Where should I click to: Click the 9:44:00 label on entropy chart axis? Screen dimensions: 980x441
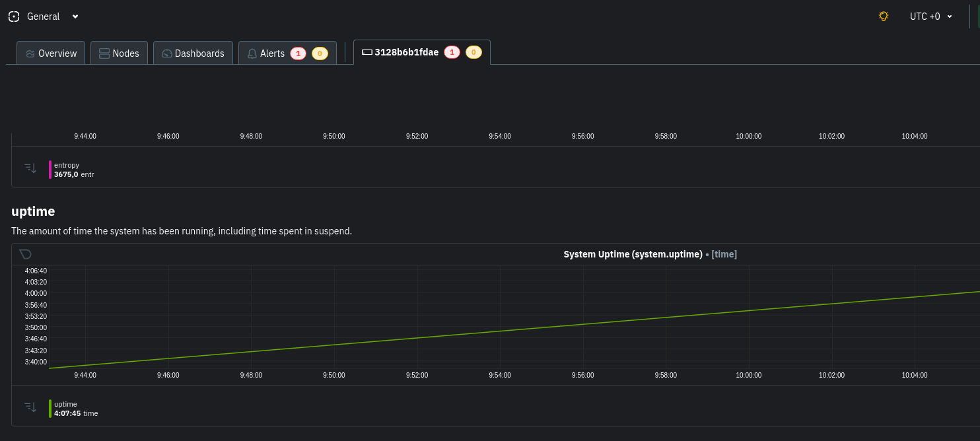click(x=85, y=136)
